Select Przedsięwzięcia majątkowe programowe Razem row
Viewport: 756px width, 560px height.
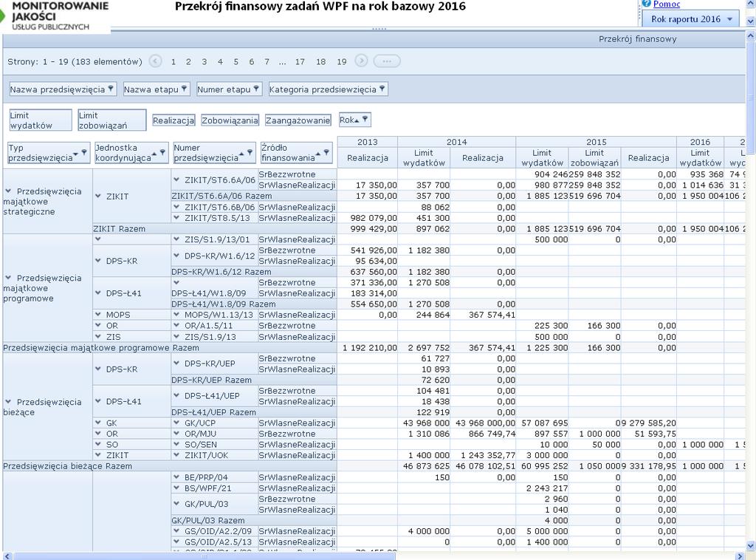click(170, 347)
